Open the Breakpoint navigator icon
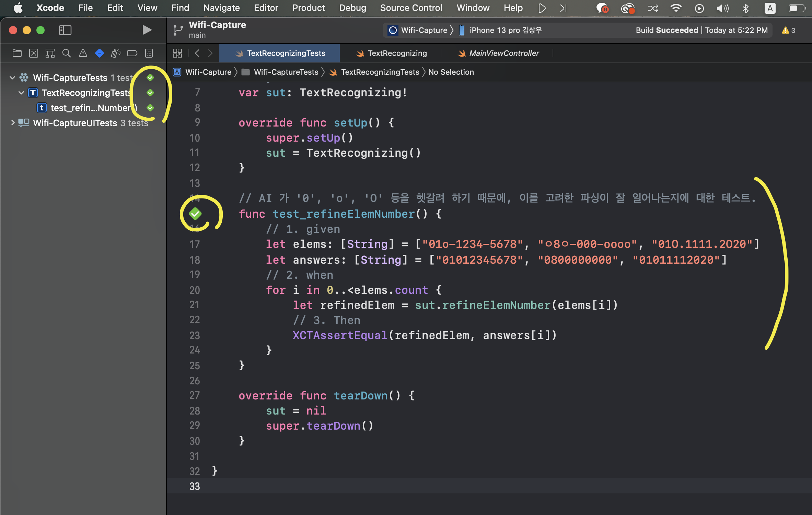 [x=132, y=53]
